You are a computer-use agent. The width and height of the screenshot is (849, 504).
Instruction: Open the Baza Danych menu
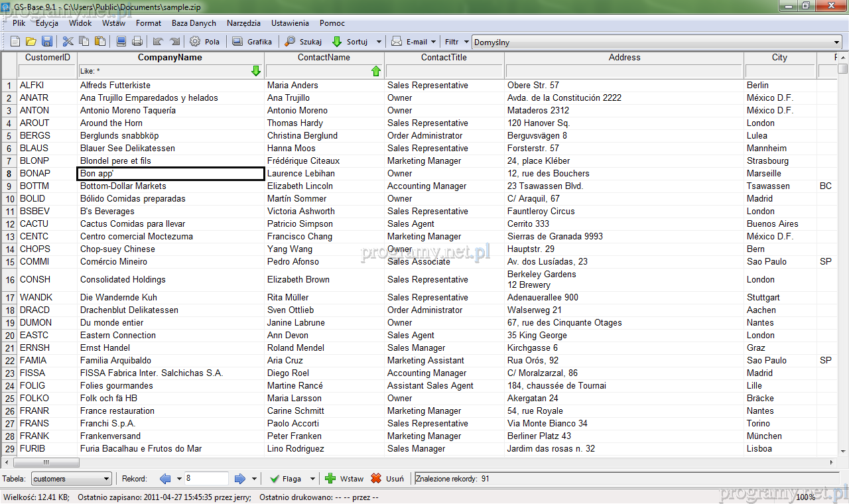point(194,23)
